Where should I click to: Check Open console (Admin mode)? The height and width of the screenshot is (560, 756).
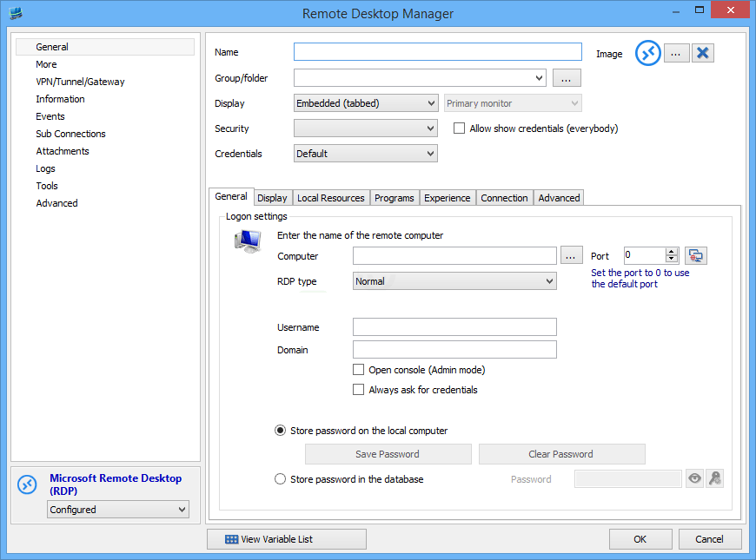click(x=358, y=370)
